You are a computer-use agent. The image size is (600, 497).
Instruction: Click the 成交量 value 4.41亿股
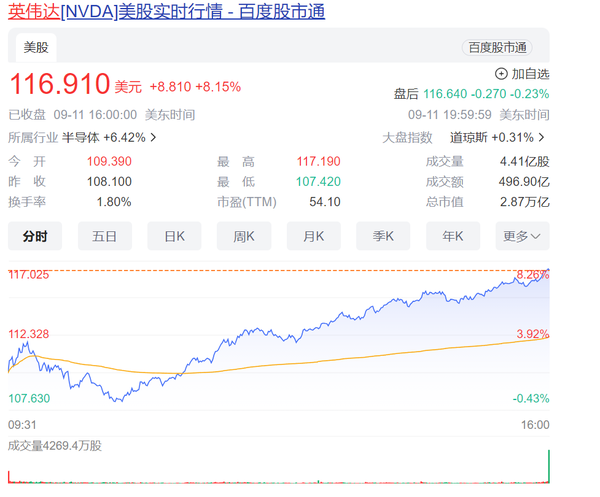tap(524, 161)
